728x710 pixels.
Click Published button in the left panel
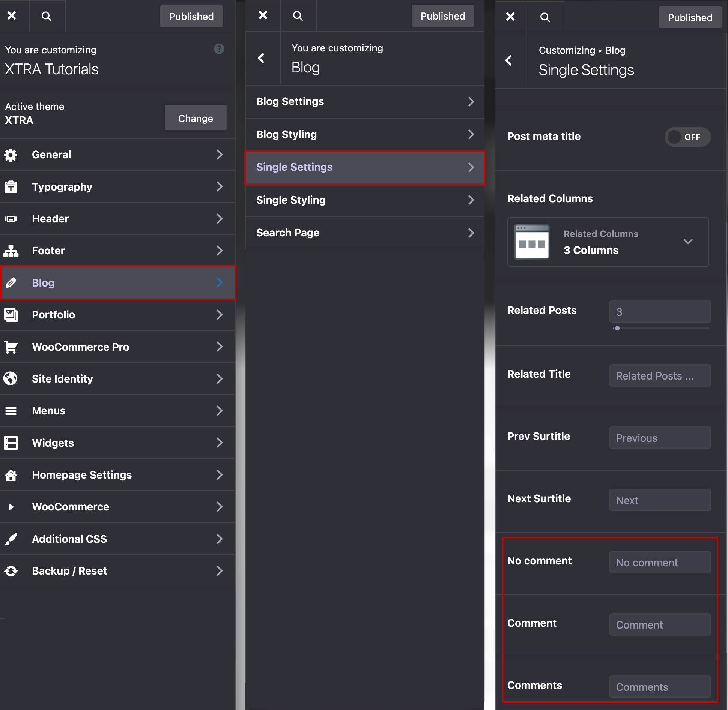point(191,17)
